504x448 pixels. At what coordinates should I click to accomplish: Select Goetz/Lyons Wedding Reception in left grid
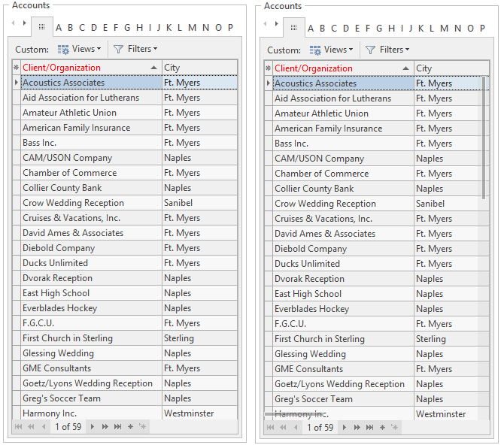tap(125, 383)
